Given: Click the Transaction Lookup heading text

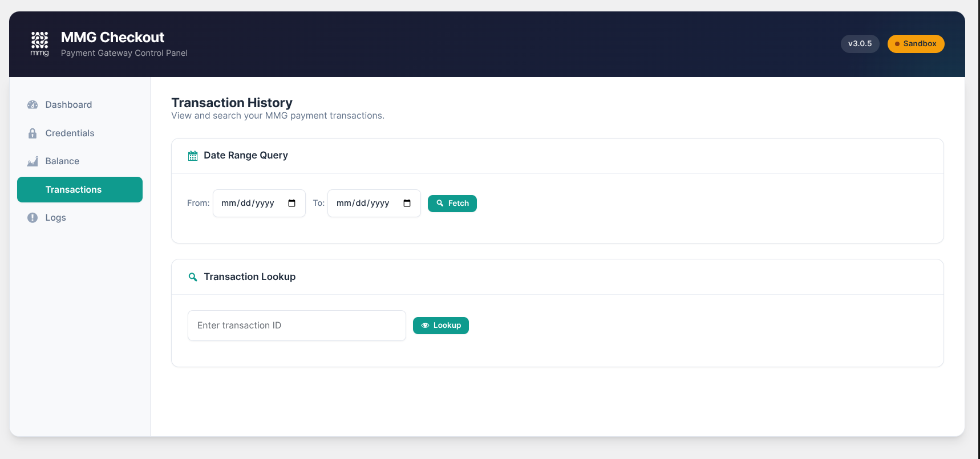Looking at the screenshot, I should pos(250,277).
